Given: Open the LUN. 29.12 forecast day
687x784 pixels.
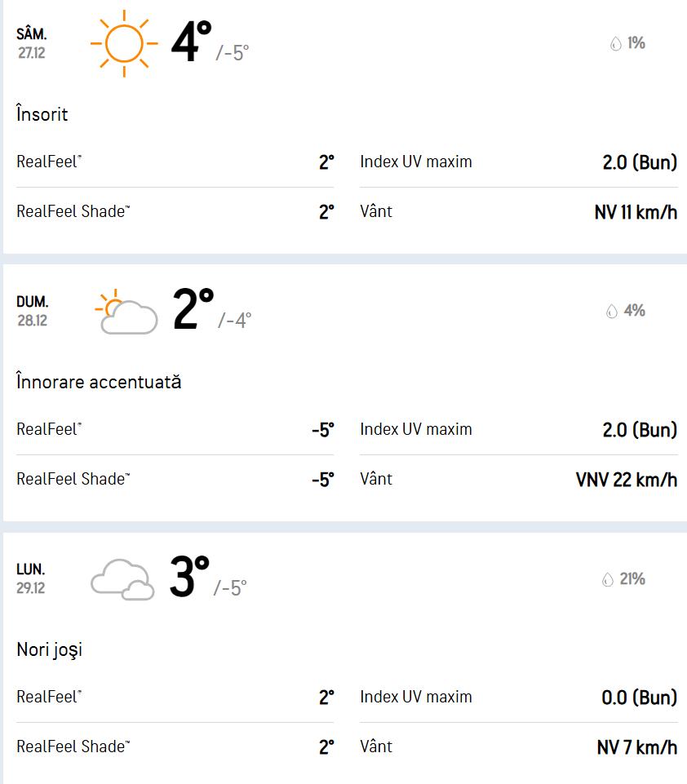Looking at the screenshot, I should pyautogui.click(x=31, y=578).
